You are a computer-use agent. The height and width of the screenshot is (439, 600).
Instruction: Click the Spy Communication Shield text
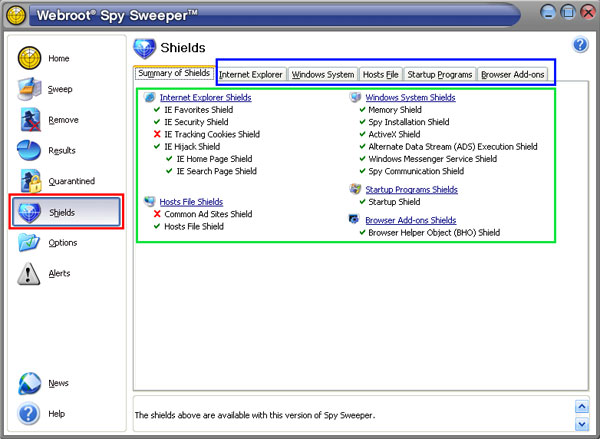coord(416,171)
